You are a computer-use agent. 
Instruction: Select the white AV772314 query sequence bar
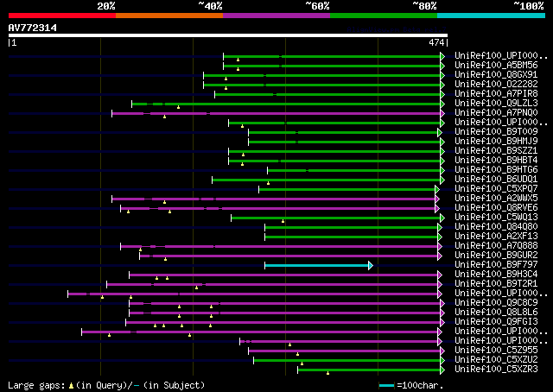[x=228, y=35]
